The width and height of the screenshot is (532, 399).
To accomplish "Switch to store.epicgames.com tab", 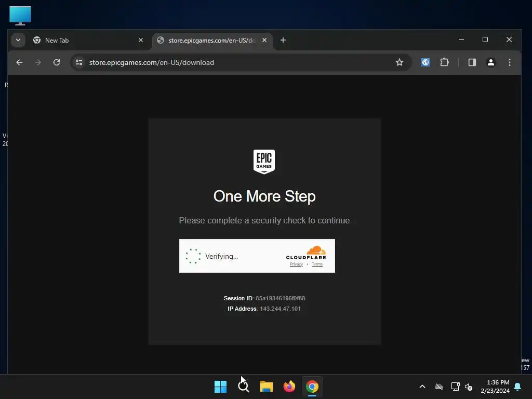I will tap(212, 41).
